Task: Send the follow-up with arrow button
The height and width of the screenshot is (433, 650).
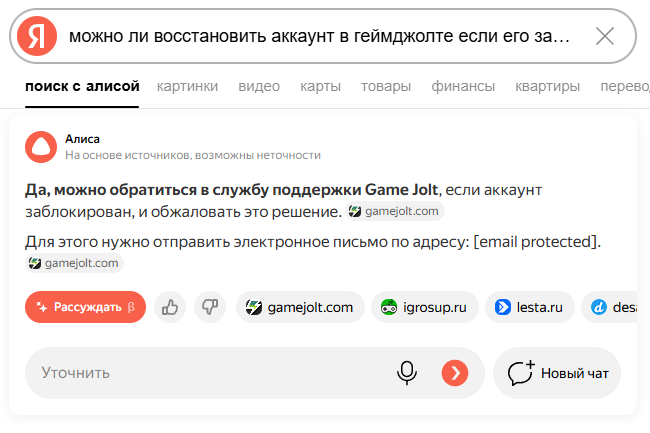Action: pyautogui.click(x=455, y=373)
